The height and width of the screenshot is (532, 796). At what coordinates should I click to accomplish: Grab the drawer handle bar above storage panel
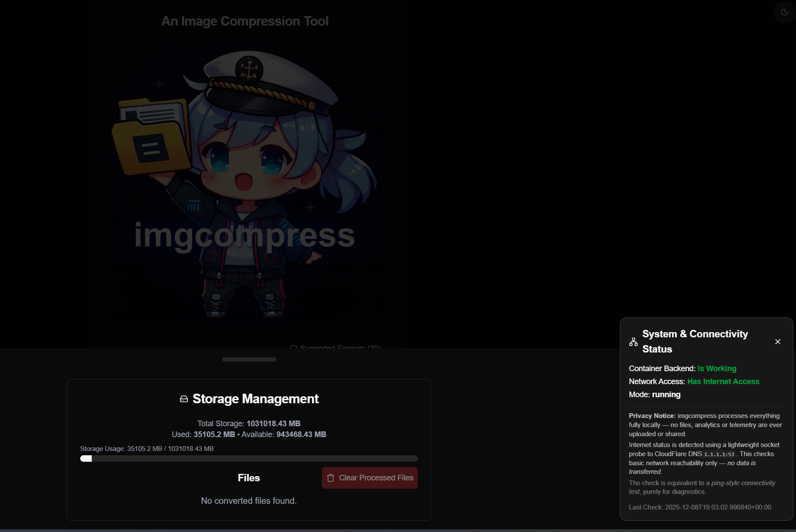click(x=249, y=359)
